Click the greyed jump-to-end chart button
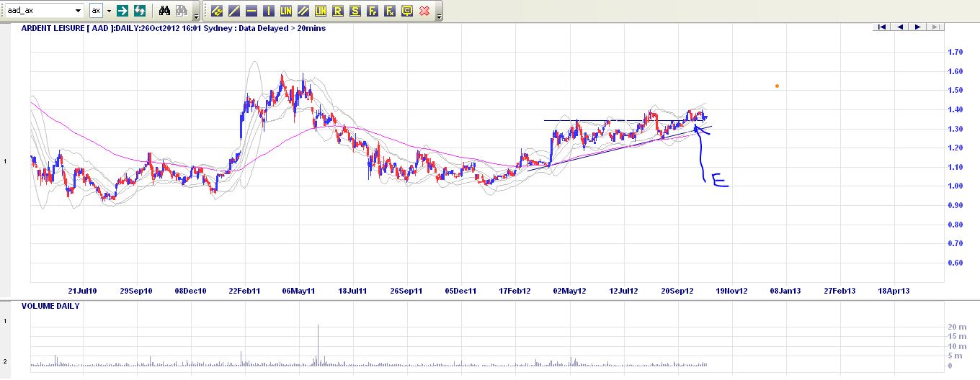 pos(935,27)
